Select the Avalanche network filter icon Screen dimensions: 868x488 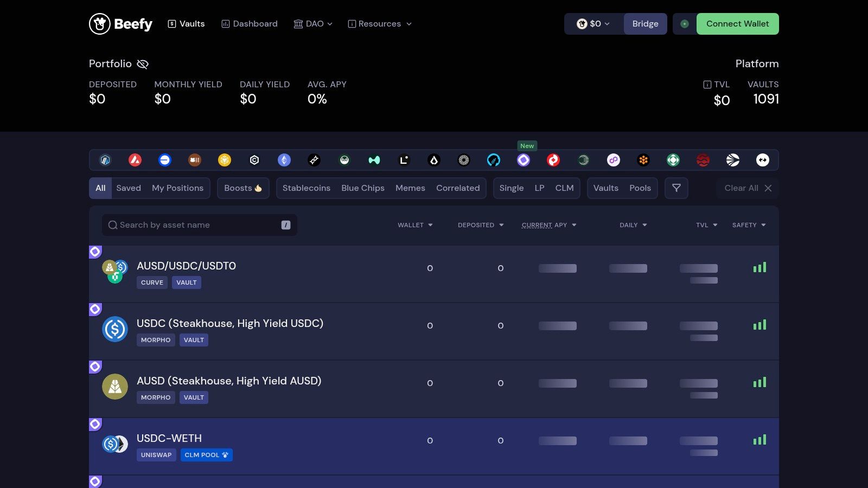135,160
